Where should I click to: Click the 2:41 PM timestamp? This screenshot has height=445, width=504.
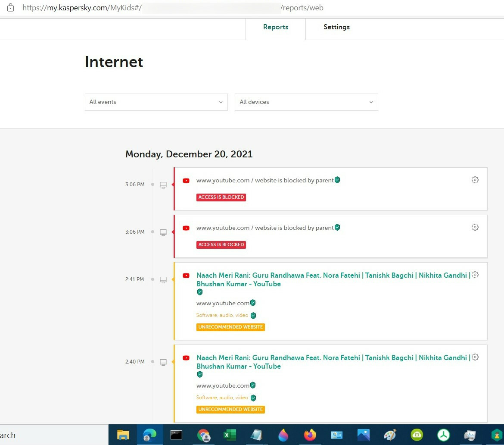coord(135,279)
